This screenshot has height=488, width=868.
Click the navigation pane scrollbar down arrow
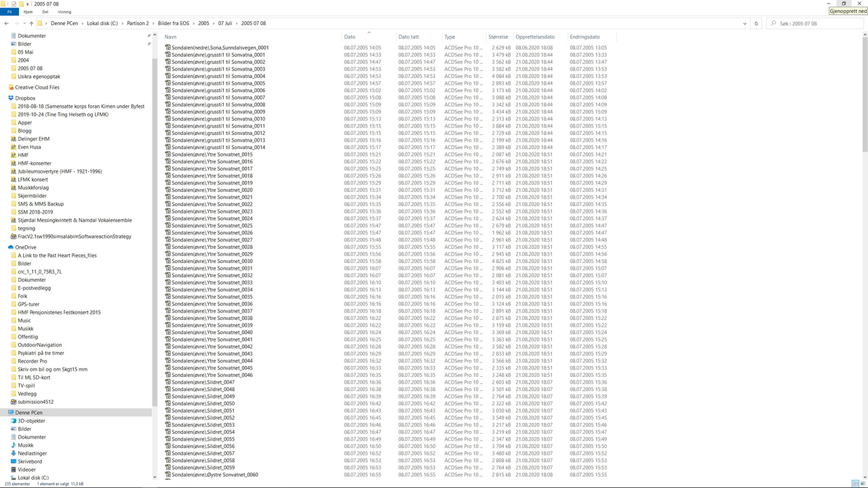(x=155, y=477)
